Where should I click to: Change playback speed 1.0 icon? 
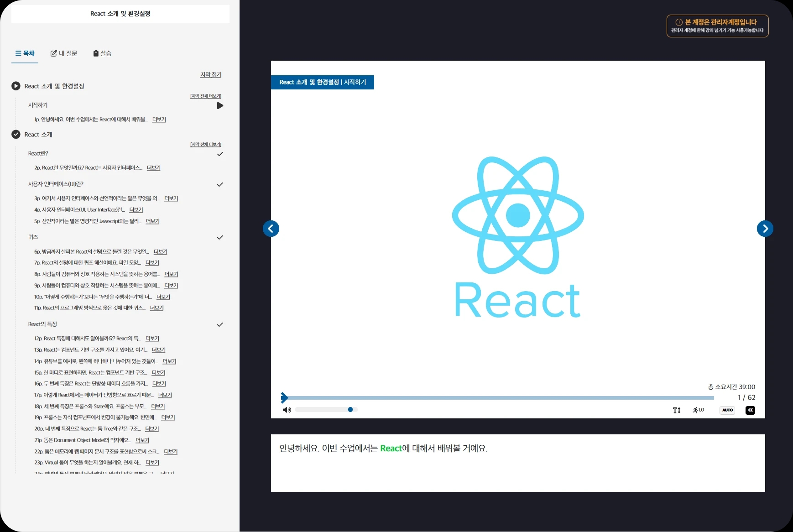coord(698,410)
